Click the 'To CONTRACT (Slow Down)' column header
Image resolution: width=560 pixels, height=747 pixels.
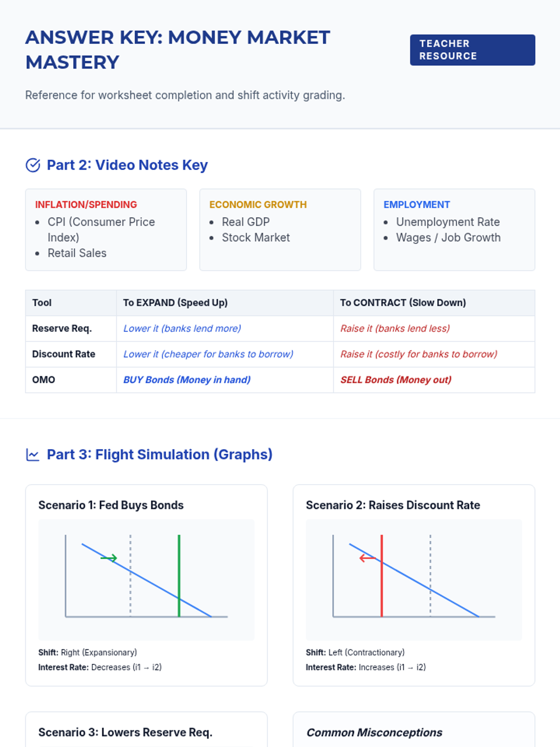pos(402,303)
